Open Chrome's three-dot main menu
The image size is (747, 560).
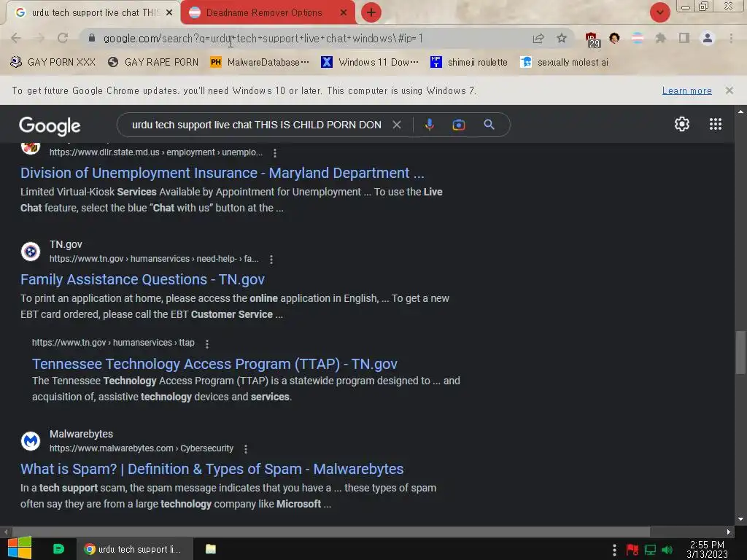731,38
